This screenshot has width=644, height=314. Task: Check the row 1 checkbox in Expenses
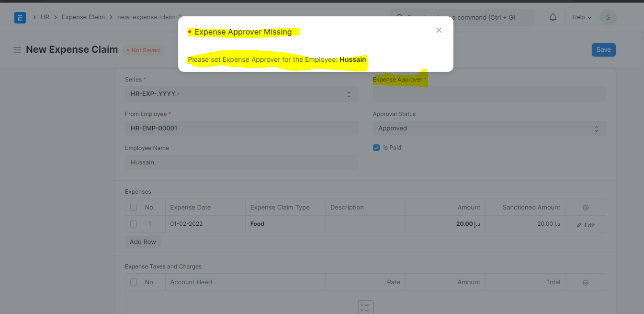(x=133, y=224)
